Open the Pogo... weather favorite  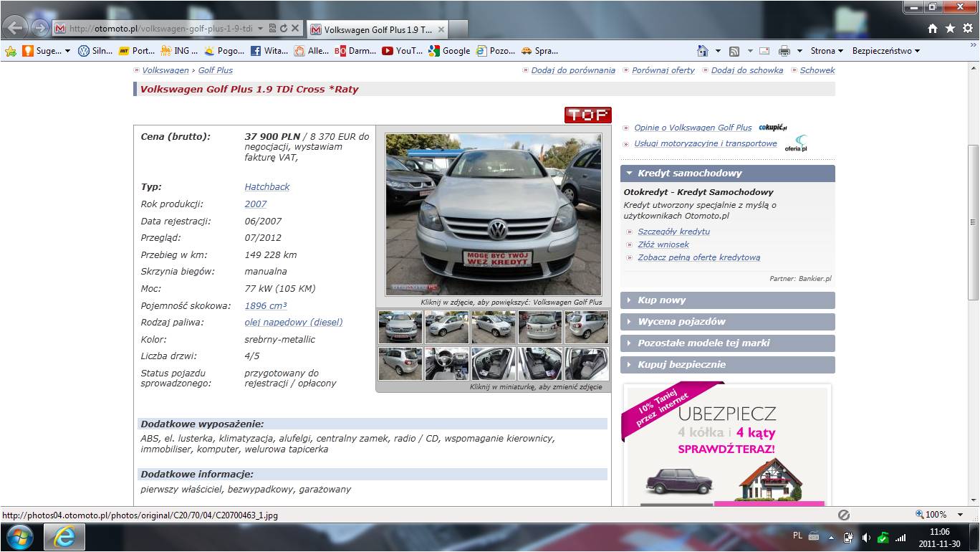[224, 51]
